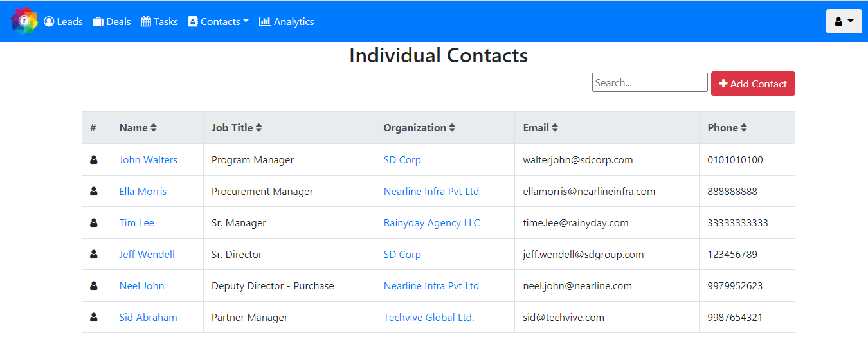This screenshot has height=362, width=868.
Task: Click the Add Contact button
Action: click(x=753, y=84)
